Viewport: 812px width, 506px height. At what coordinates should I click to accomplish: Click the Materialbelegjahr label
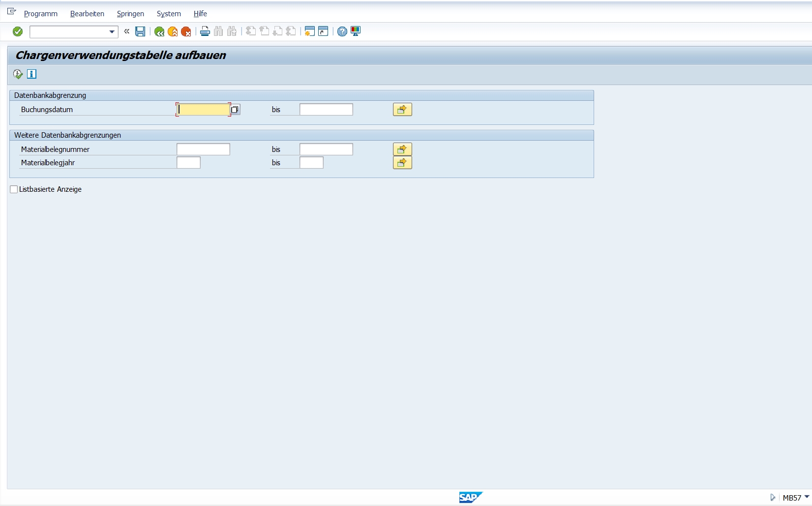[x=48, y=163]
